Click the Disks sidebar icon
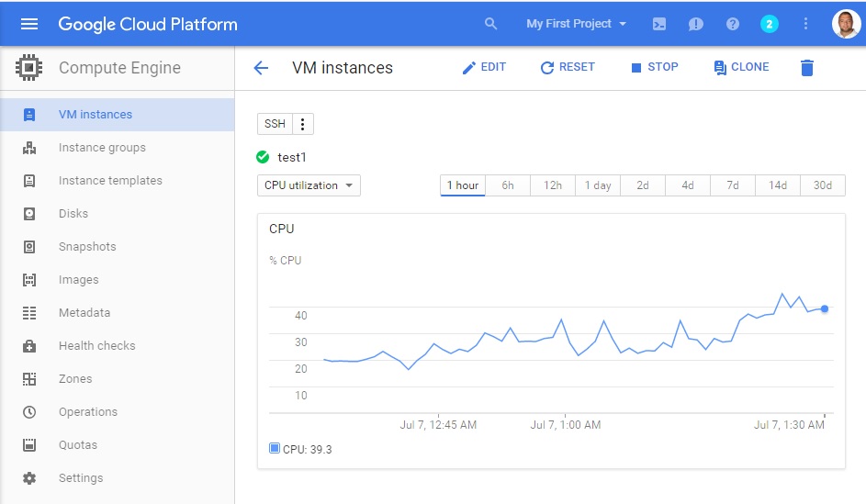Viewport: 866px width, 504px height. pos(29,214)
